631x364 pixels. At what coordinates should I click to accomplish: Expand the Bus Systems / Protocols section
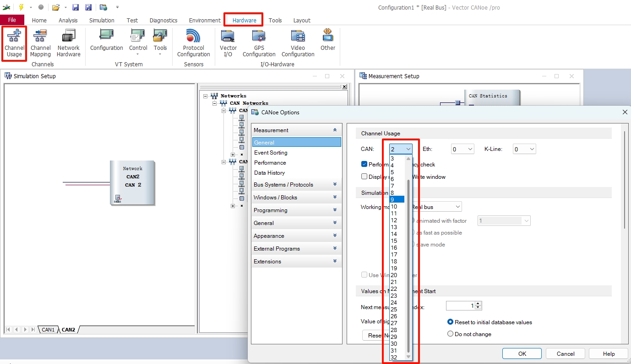tap(296, 185)
